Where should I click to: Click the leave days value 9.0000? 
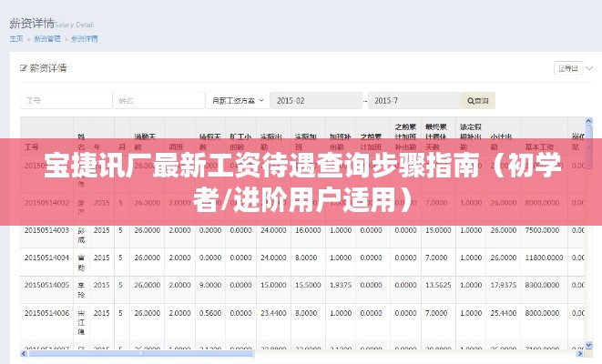pos(210,285)
